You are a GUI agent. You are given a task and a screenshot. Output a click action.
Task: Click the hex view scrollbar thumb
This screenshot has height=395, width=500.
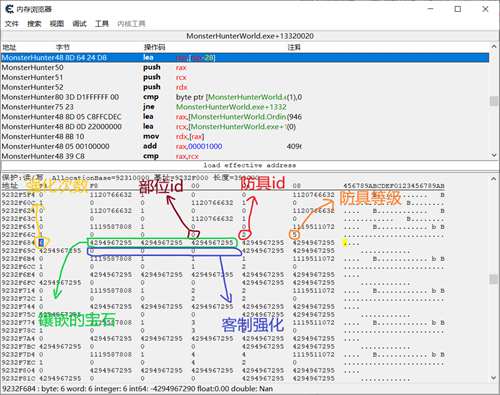point(494,279)
